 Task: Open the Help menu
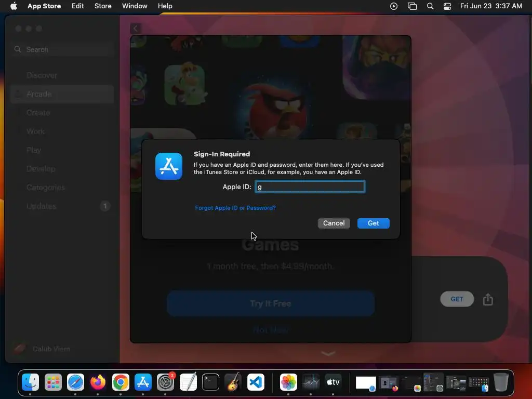tap(165, 6)
